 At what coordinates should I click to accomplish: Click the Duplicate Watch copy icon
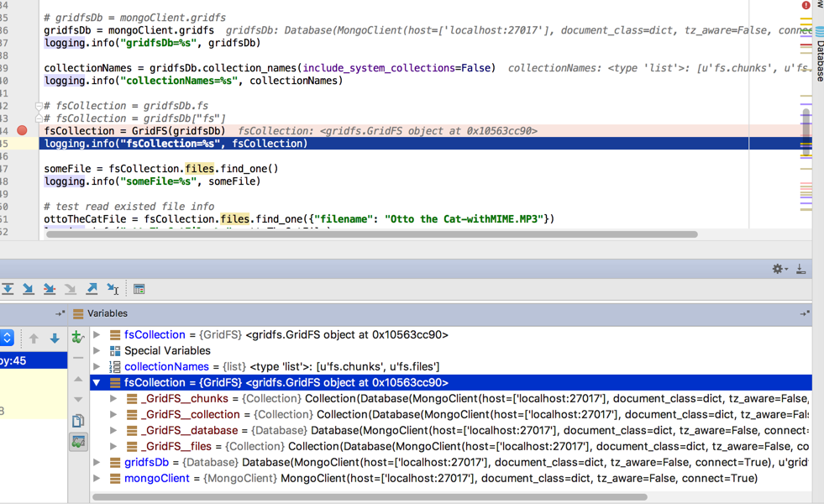coord(78,421)
